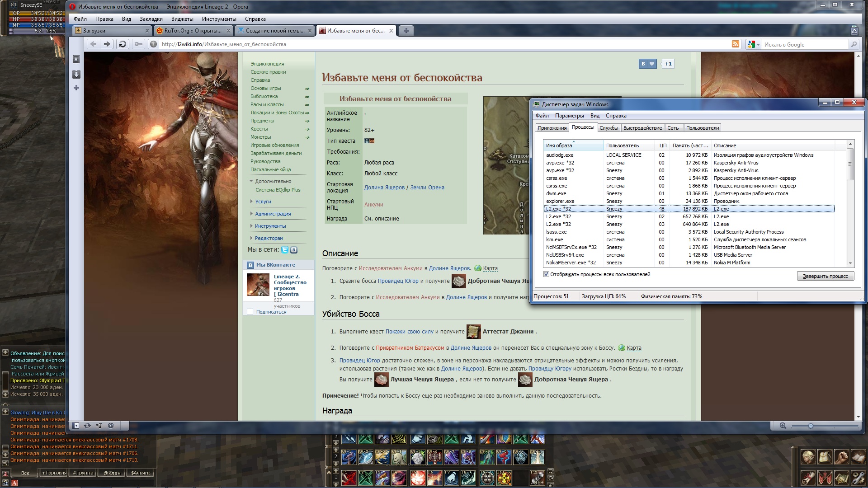This screenshot has height=488, width=868.
Task: Select the +Торговля chat tab in game
Action: [x=54, y=473]
